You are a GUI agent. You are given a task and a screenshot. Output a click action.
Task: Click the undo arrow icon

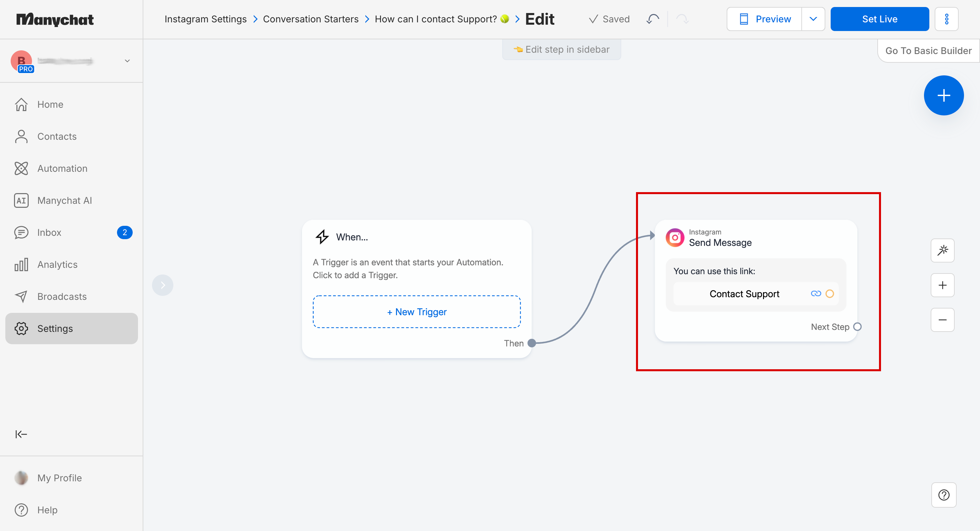653,19
